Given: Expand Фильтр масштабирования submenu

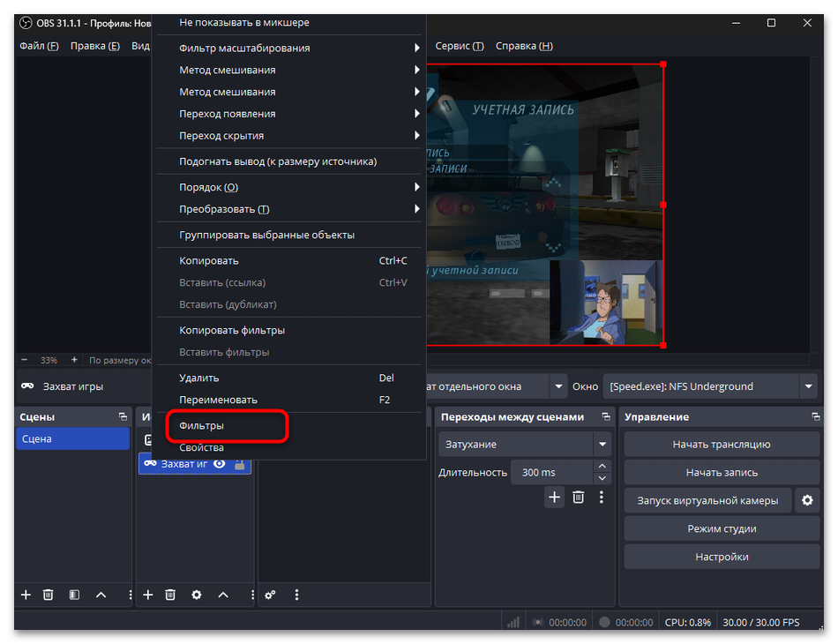Looking at the screenshot, I should coord(289,49).
